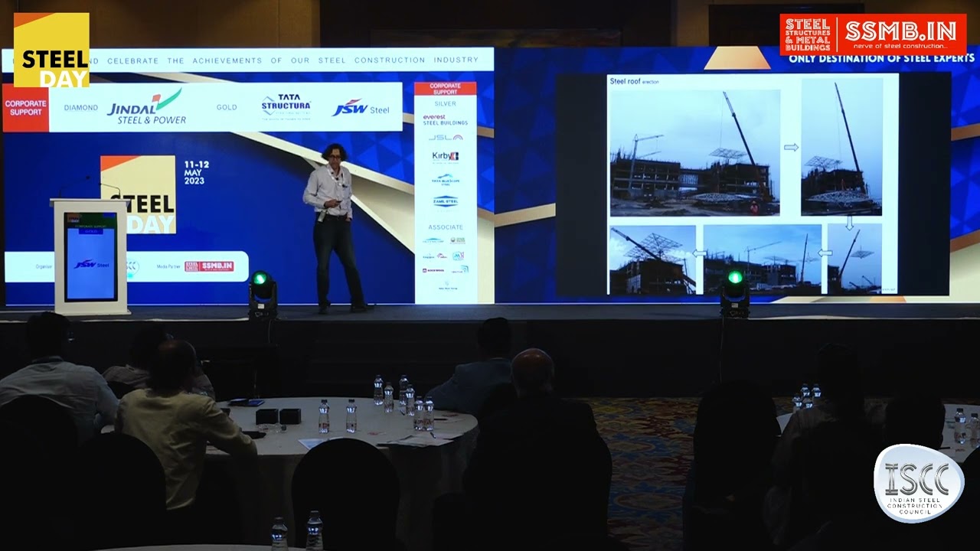Click the SILVER sponsor tier label

point(445,103)
